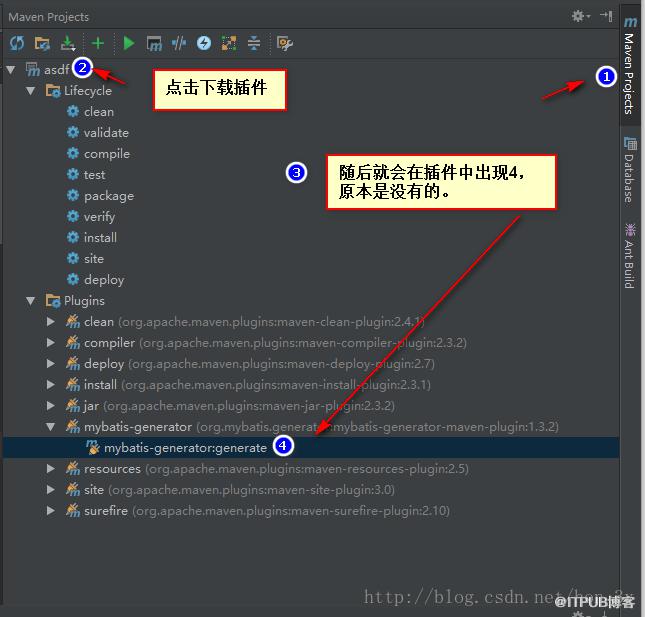Execute Maven goal icon
645x617 pixels.
click(154, 43)
